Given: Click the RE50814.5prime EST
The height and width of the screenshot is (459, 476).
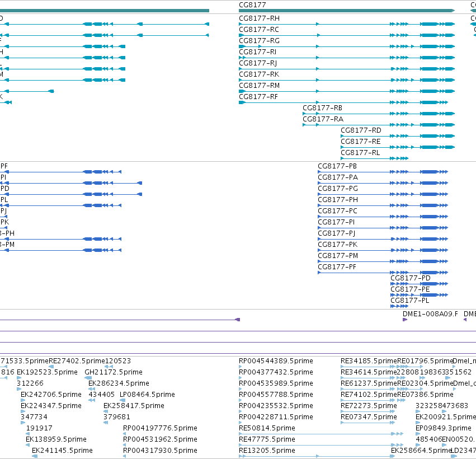Looking at the screenshot, I should 267,428.
